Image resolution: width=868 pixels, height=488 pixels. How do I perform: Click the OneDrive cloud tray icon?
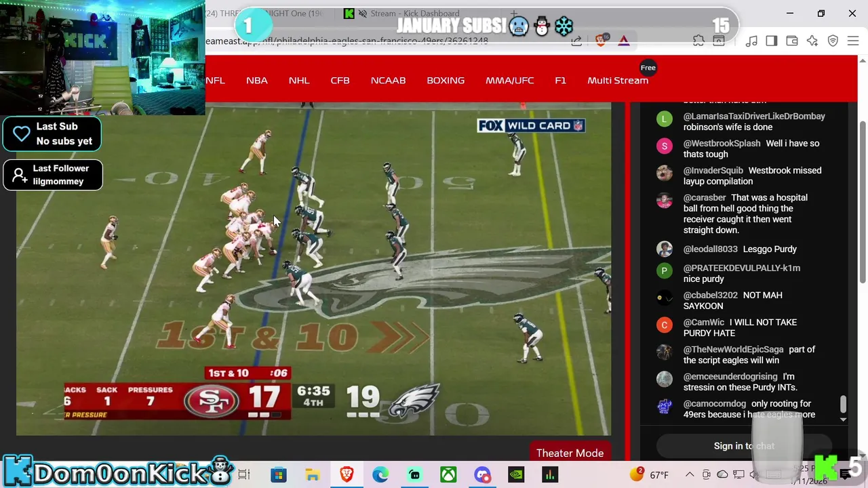tap(723, 474)
